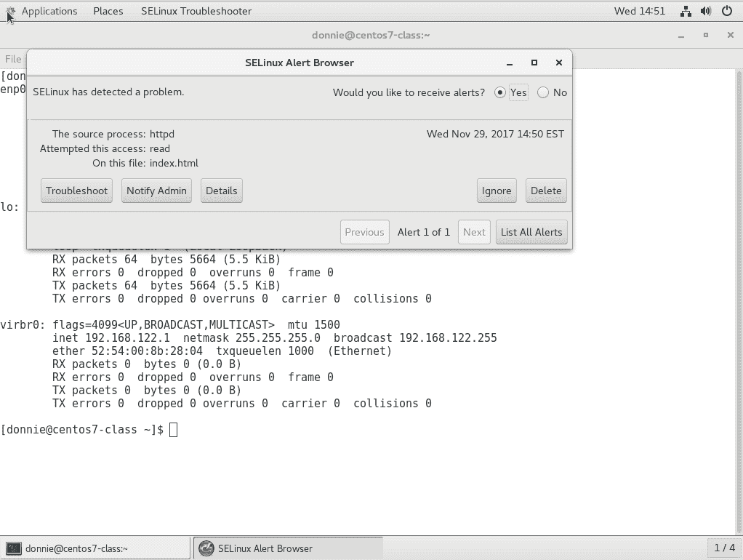The width and height of the screenshot is (743, 560).
Task: Close the SELinux Alert Browser window
Action: 559,63
